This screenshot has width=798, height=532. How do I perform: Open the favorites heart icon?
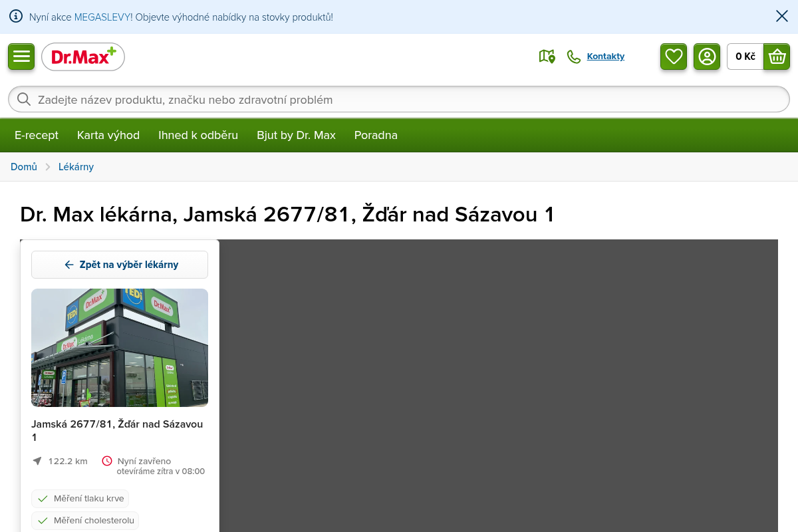[x=674, y=57]
